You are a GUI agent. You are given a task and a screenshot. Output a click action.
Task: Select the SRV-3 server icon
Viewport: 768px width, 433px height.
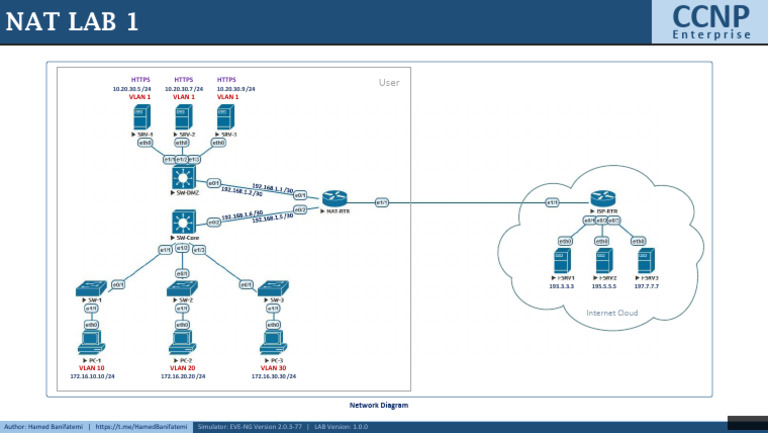click(x=226, y=117)
